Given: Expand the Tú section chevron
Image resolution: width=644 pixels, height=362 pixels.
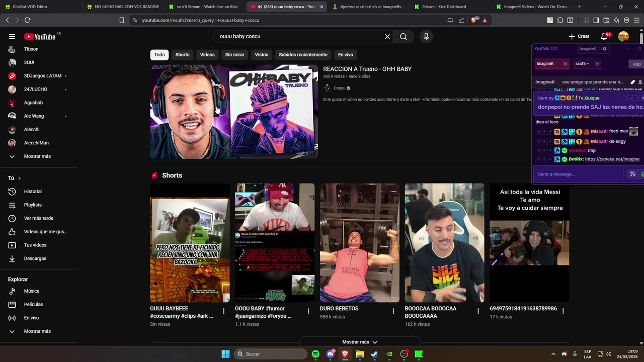Looking at the screenshot, I should [x=20, y=178].
